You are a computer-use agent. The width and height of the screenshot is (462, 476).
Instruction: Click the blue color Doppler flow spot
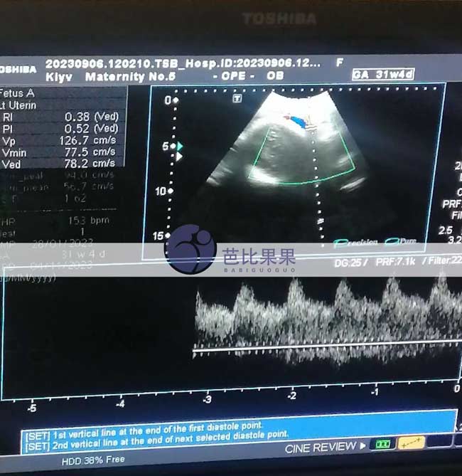tap(298, 122)
